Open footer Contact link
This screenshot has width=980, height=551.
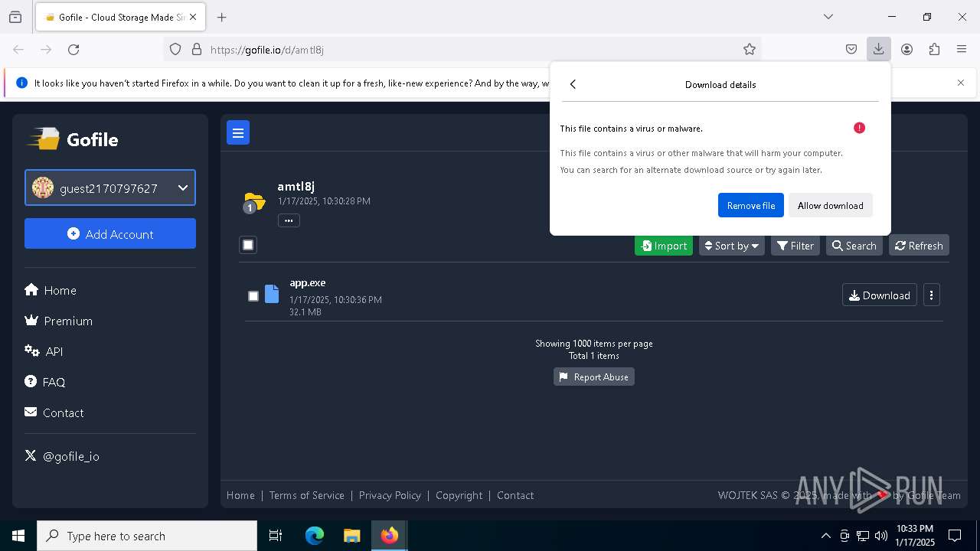515,495
